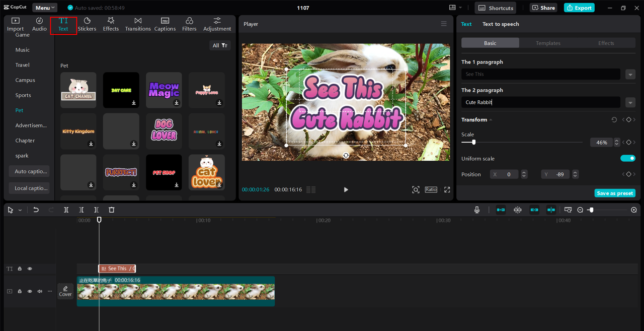Image resolution: width=644 pixels, height=331 pixels.
Task: Edit the first paragraph text field
Action: click(542, 74)
